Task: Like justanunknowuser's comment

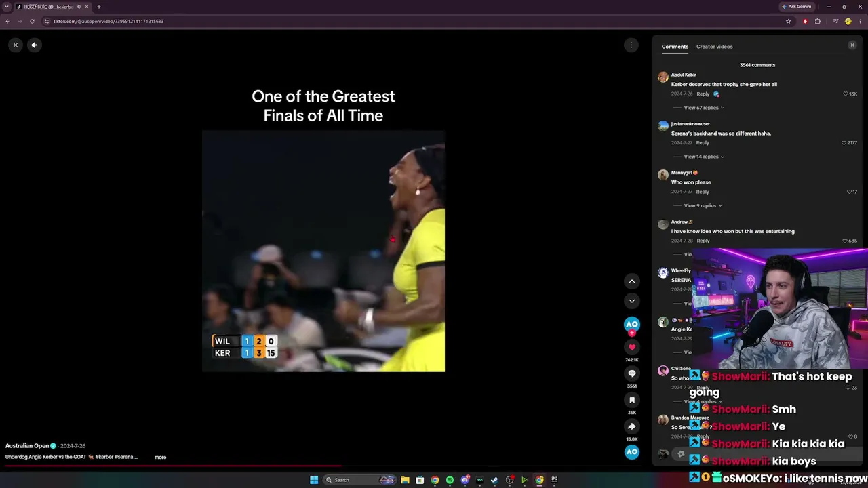Action: [x=844, y=143]
